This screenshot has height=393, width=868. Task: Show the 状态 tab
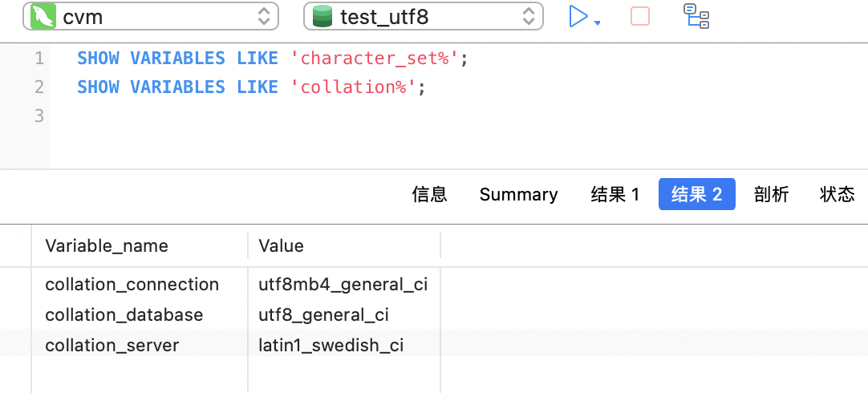837,194
